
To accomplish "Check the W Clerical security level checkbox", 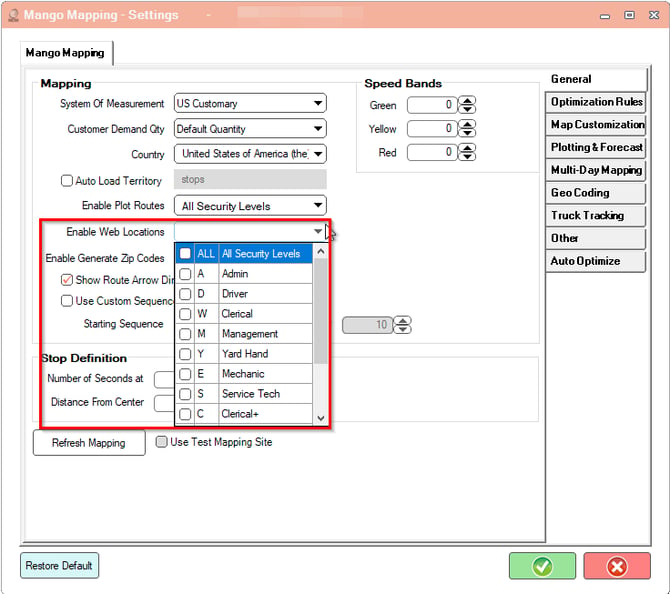I will [x=185, y=314].
